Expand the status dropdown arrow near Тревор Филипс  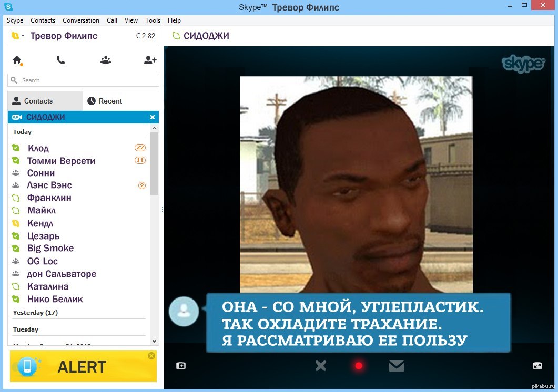click(x=23, y=36)
